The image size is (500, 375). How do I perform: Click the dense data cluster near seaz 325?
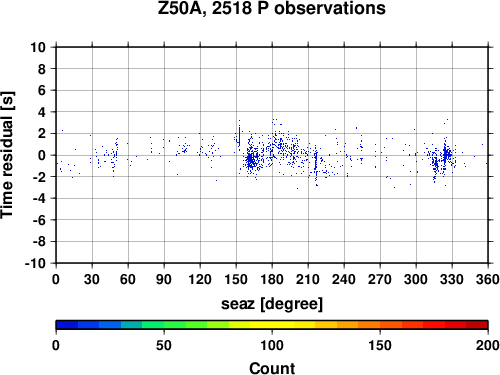[x=446, y=155]
